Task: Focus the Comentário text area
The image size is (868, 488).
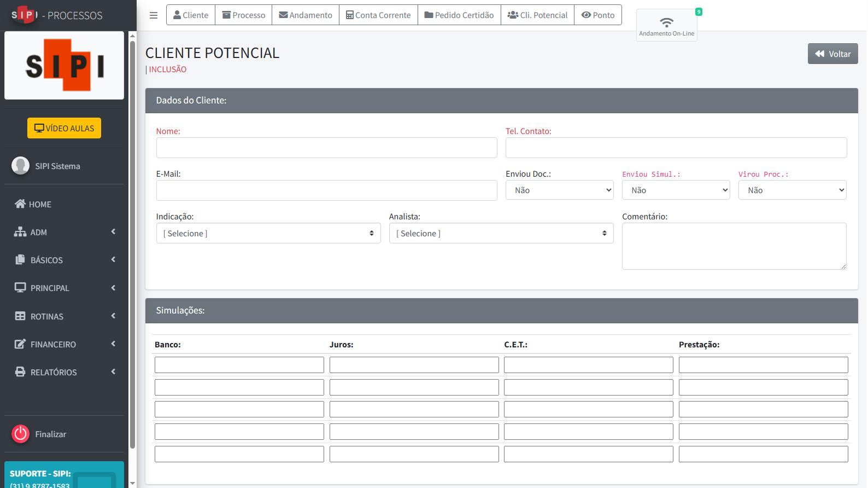Action: coord(734,246)
